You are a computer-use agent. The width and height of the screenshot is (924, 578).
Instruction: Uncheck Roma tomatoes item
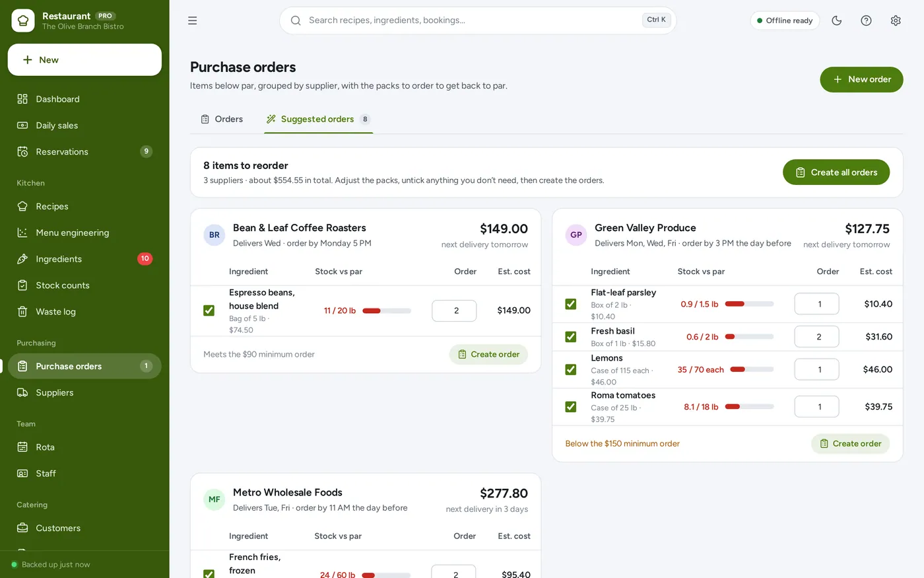point(571,407)
